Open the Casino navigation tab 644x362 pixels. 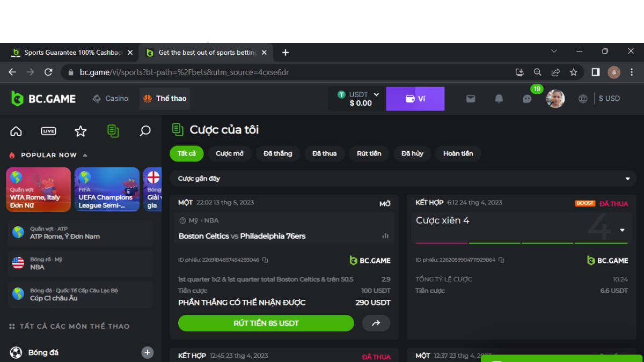pos(111,99)
